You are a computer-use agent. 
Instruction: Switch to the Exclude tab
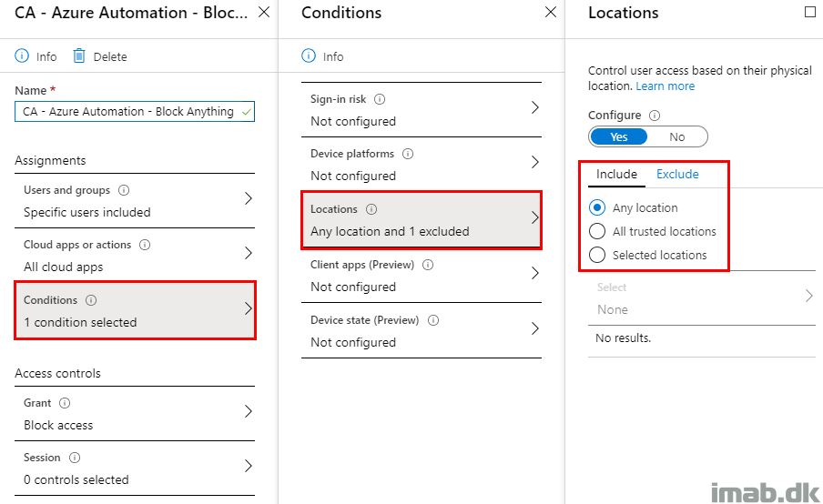point(677,174)
